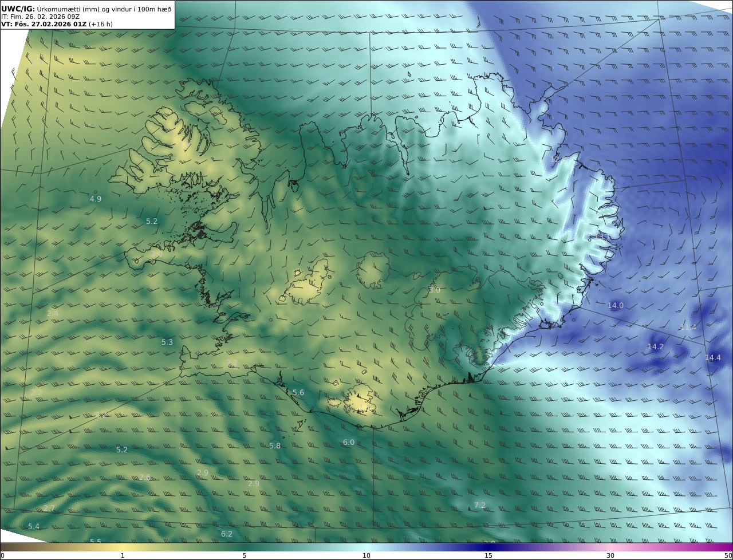Image resolution: width=733 pixels, height=560 pixels.
Task: Click the 2.4 value on the map
Action: coord(53,314)
